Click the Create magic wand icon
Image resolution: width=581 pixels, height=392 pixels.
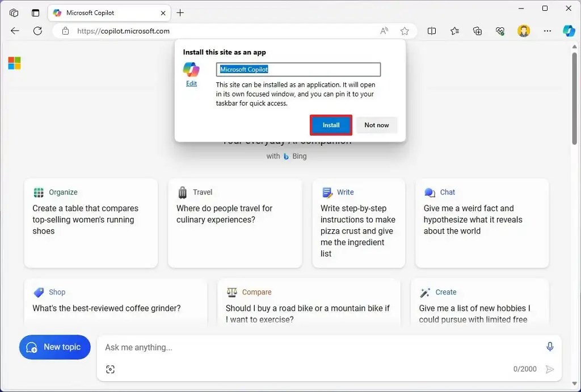tap(425, 292)
